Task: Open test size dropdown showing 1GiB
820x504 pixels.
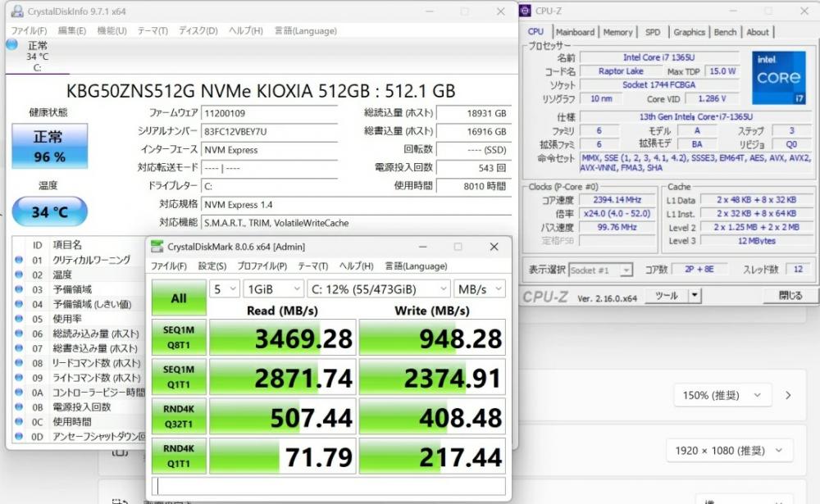Action: (274, 289)
